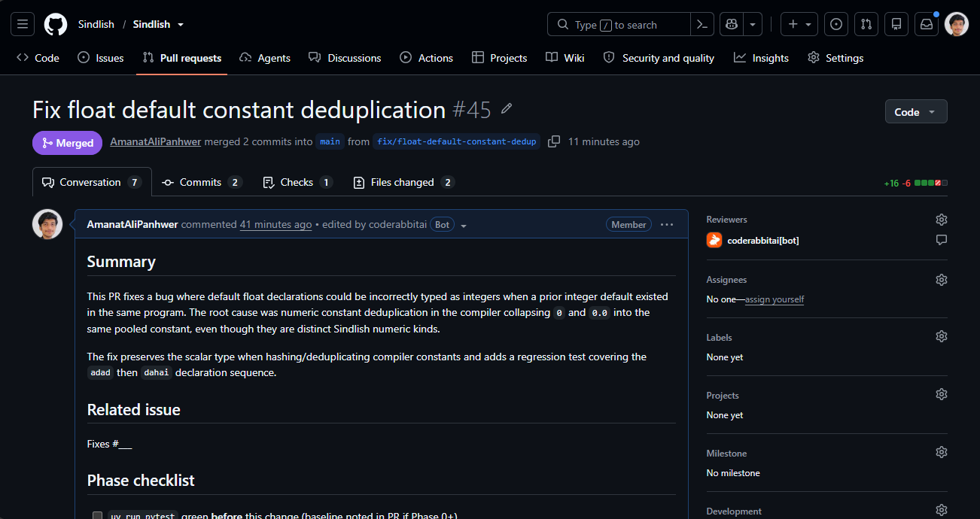Select the Conversation tab
The width and height of the screenshot is (980, 519).
click(x=92, y=182)
